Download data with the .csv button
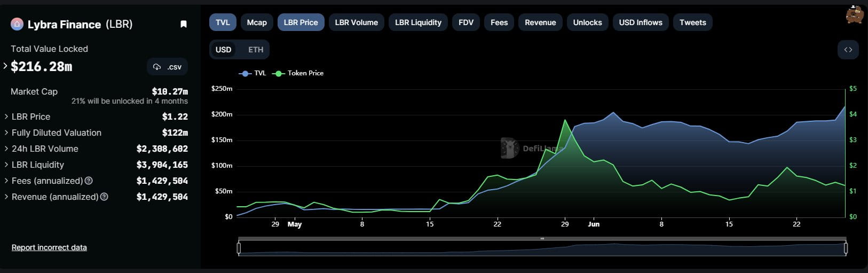868x273 pixels. (167, 67)
